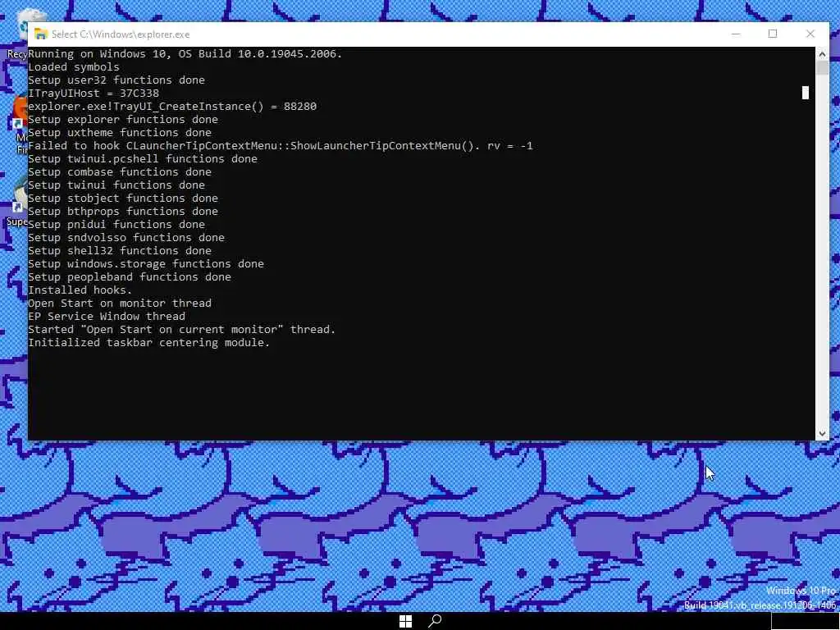Click "Setup peopleband functions done" line
The image size is (840, 630).
(129, 277)
